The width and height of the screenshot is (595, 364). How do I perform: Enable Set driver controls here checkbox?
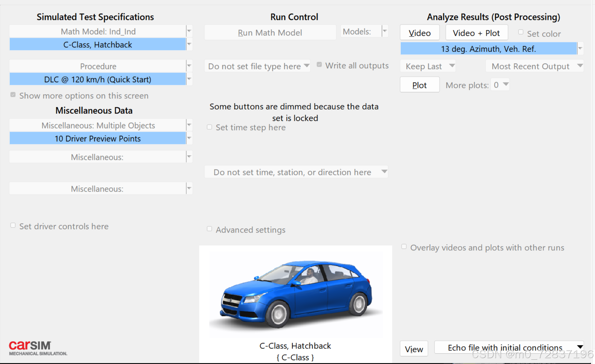pos(13,225)
